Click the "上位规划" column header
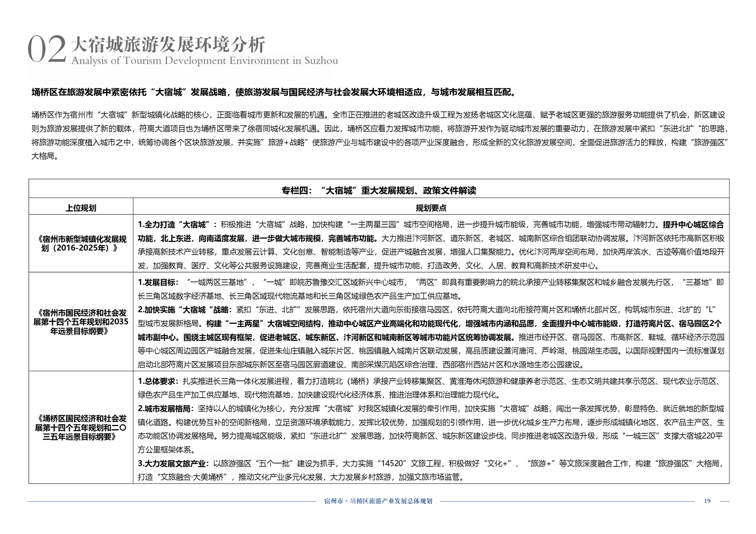The width and height of the screenshot is (756, 534). coord(81,208)
